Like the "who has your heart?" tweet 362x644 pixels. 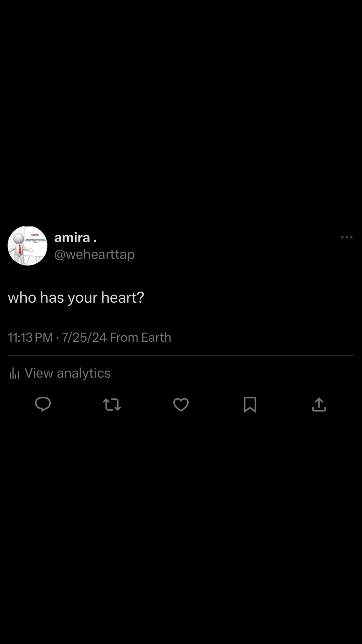[x=181, y=405]
